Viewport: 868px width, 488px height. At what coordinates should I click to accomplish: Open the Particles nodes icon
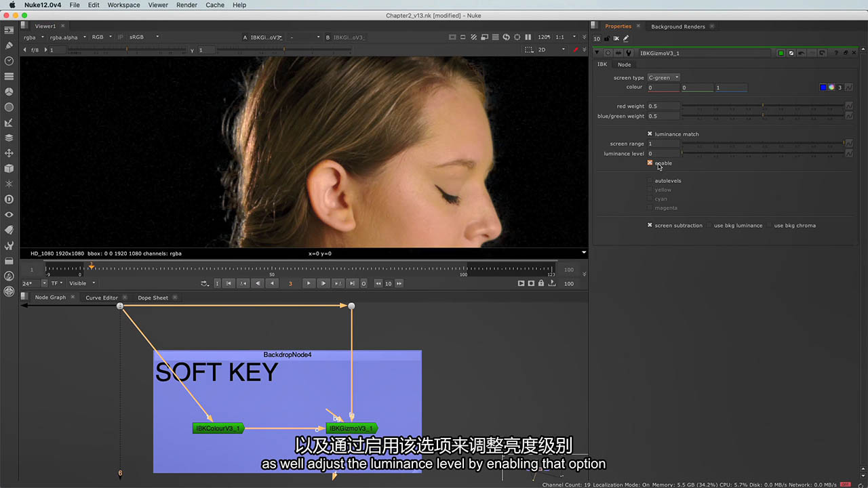pyautogui.click(x=9, y=184)
